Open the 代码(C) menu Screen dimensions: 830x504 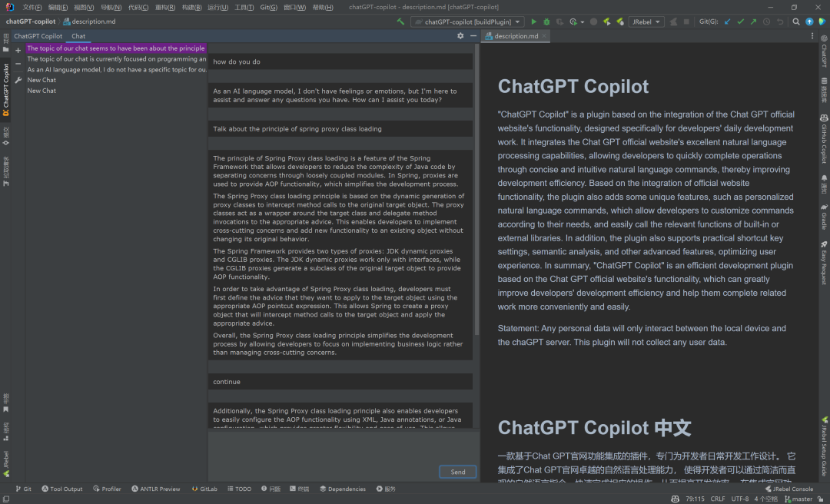(138, 7)
